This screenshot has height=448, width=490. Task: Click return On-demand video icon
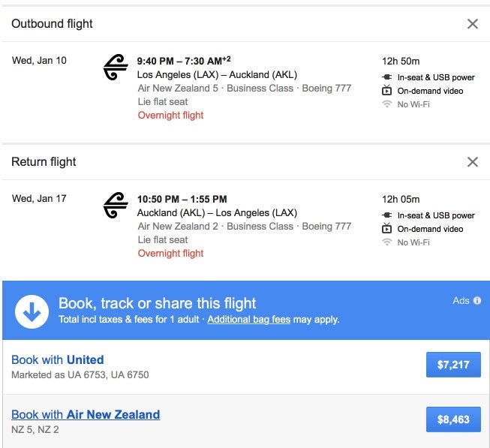coord(387,229)
